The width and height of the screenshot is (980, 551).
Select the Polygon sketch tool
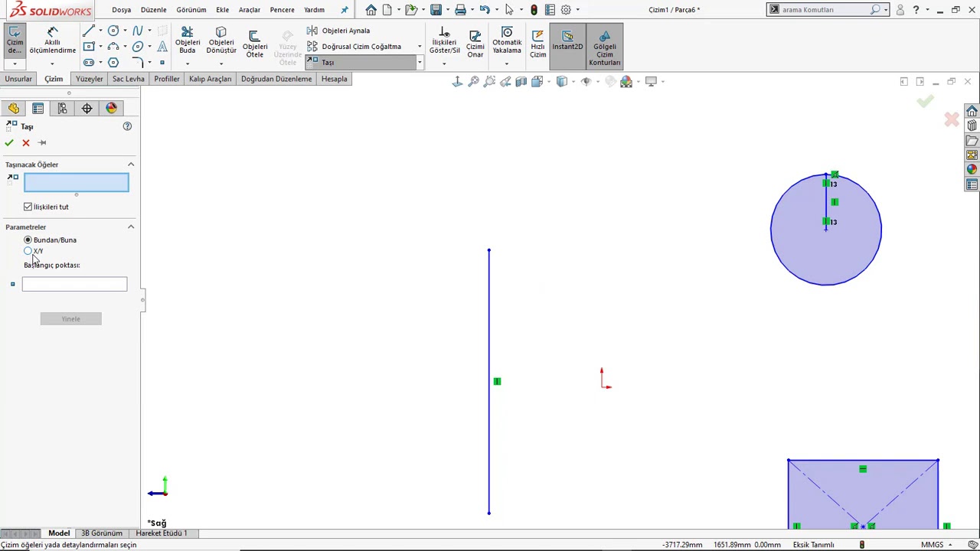point(113,63)
